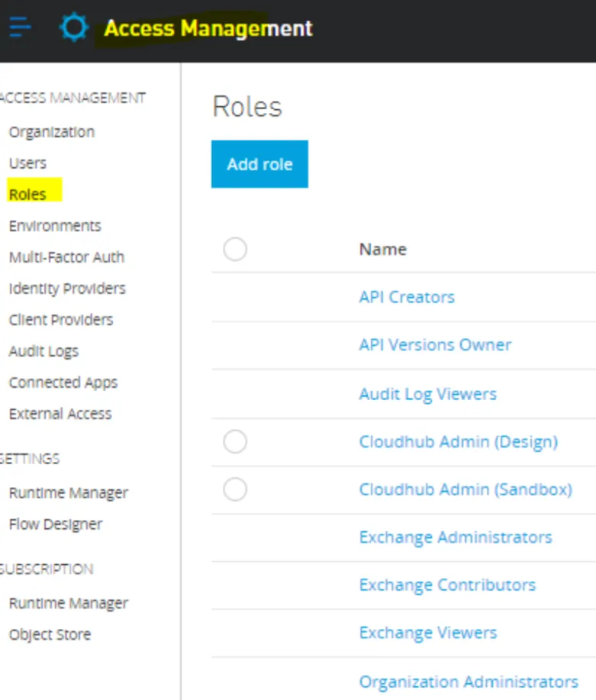The width and height of the screenshot is (596, 700).
Task: Toggle the select-all checkbox beside Name
Action: click(x=235, y=249)
